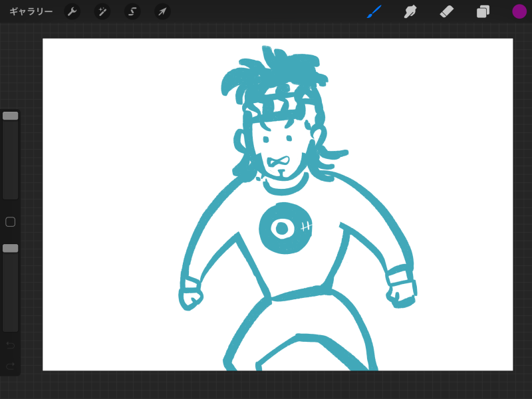Select the Brush tool
This screenshot has height=399, width=532.
[x=374, y=11]
